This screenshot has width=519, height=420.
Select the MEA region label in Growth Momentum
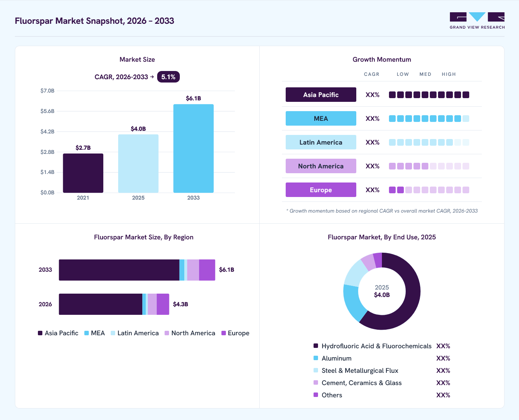(x=321, y=119)
